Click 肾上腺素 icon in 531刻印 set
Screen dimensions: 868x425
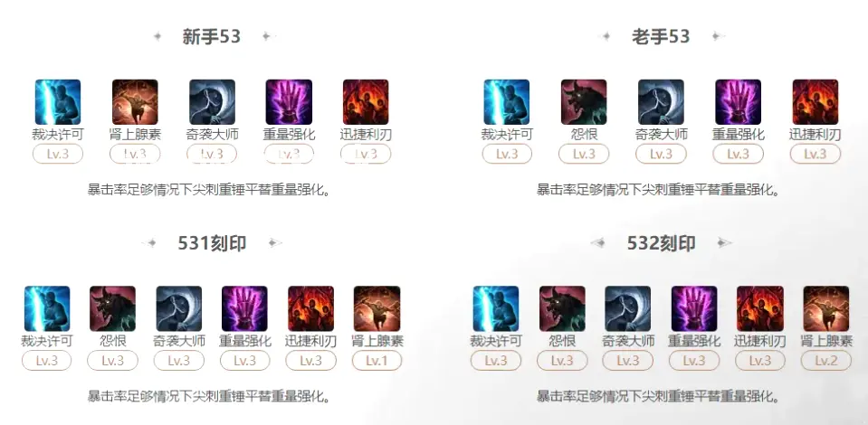click(377, 308)
